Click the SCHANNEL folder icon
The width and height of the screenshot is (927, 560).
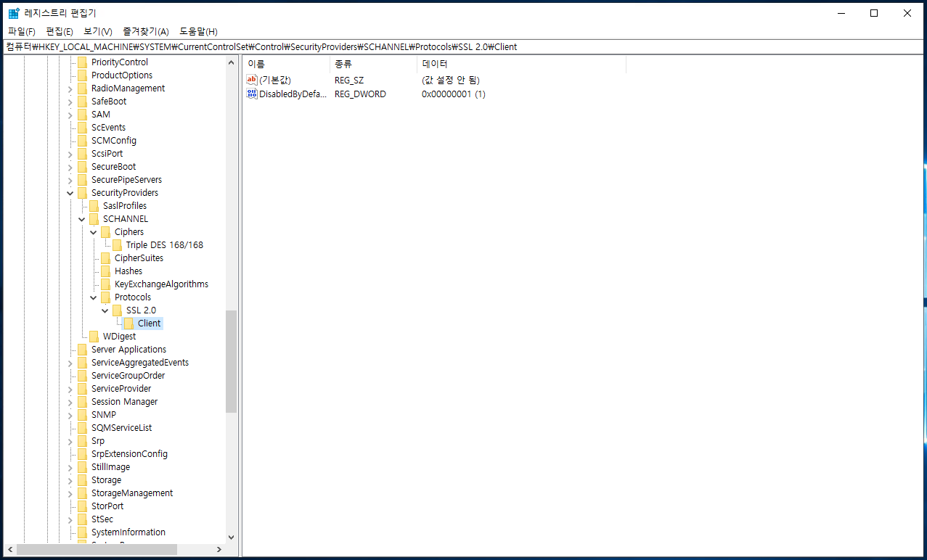click(94, 219)
